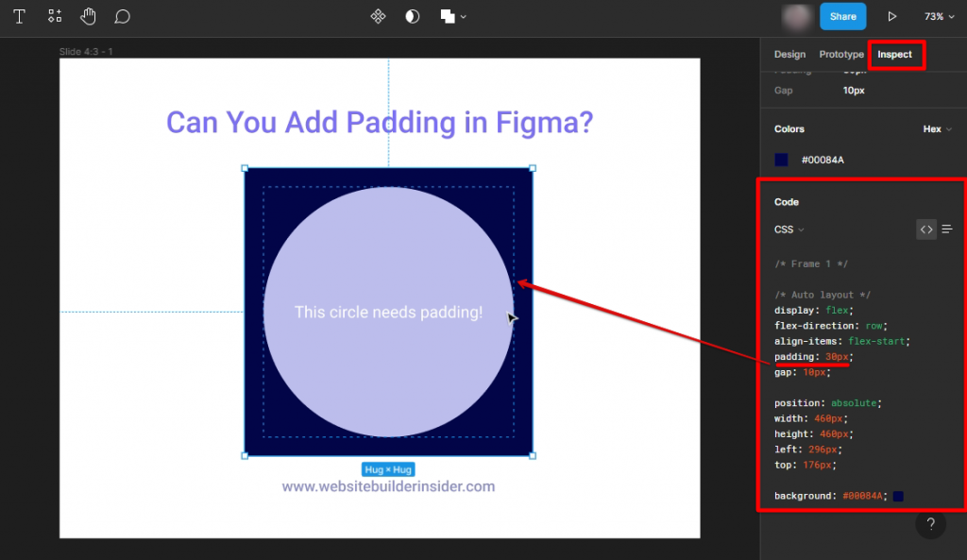Select the Comment tool
The height and width of the screenshot is (560, 967).
tap(121, 16)
